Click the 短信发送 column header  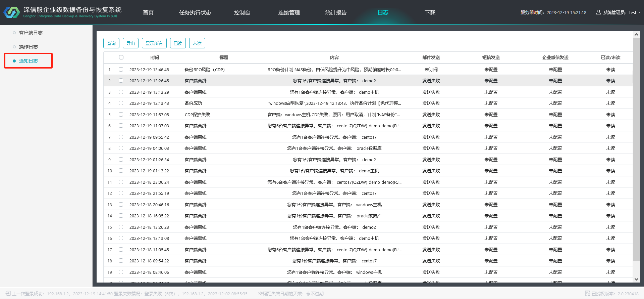tap(491, 57)
